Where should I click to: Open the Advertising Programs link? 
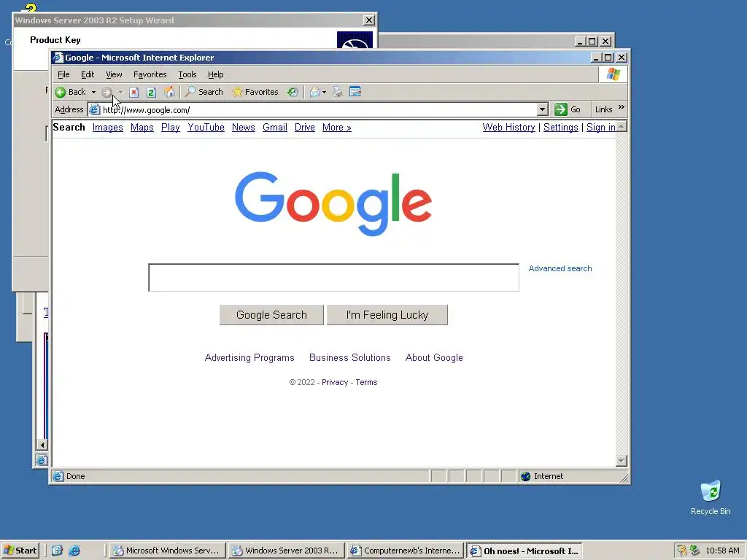[x=249, y=357]
